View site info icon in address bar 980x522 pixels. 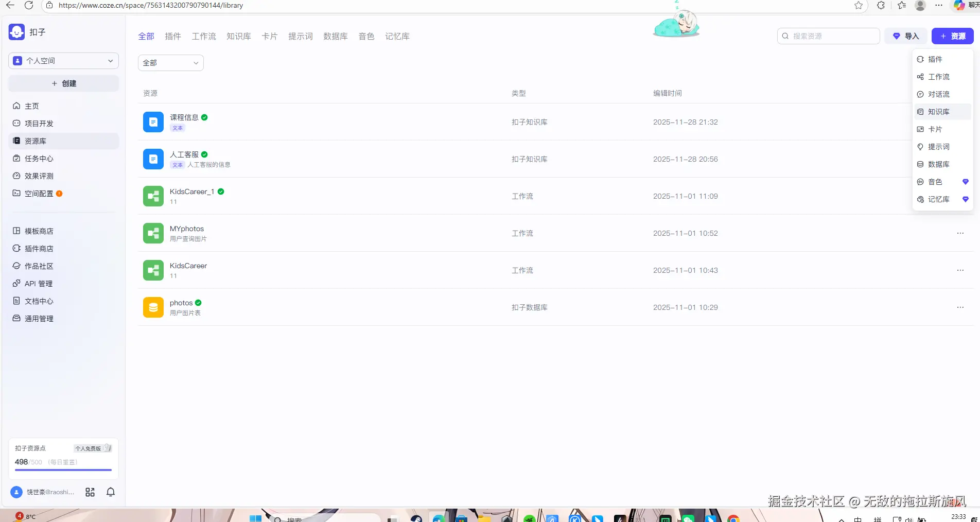tap(49, 5)
